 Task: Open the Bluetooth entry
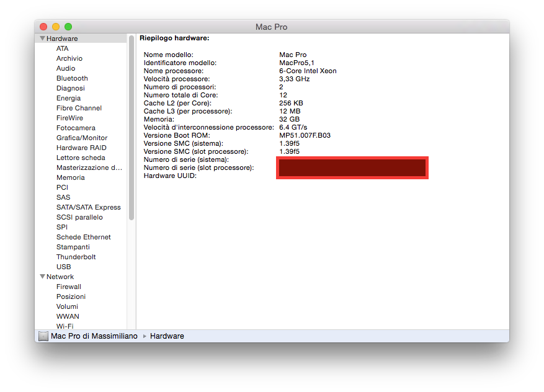click(72, 78)
